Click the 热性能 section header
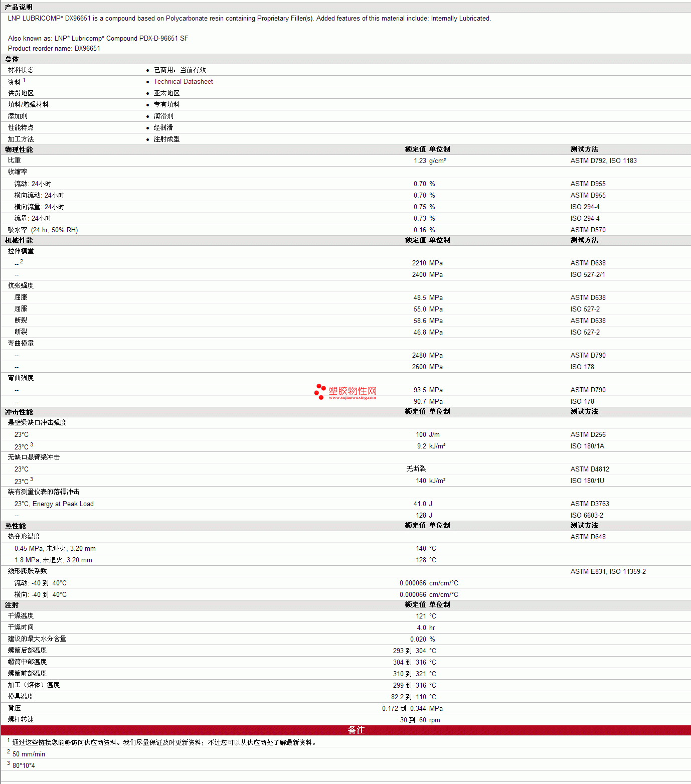 (x=15, y=526)
